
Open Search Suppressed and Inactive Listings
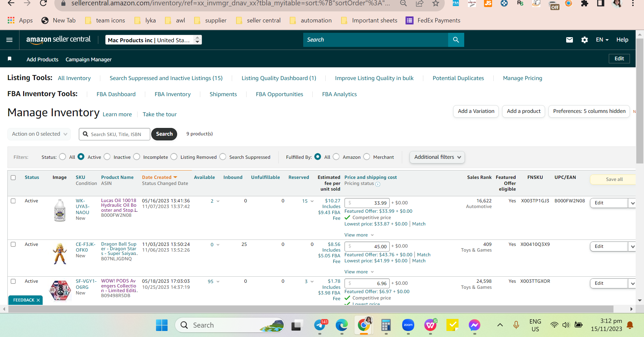pyautogui.click(x=166, y=78)
